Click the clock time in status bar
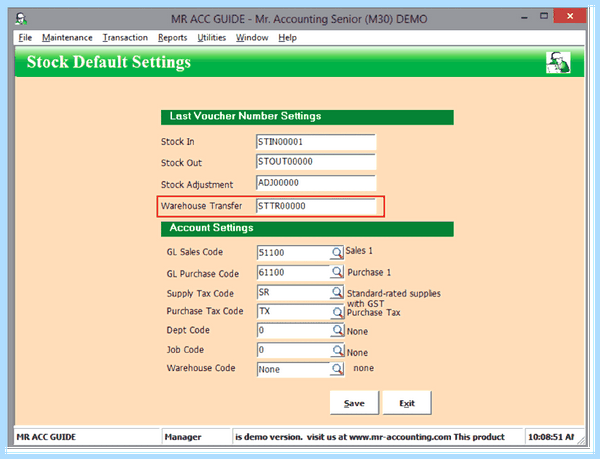 point(551,437)
